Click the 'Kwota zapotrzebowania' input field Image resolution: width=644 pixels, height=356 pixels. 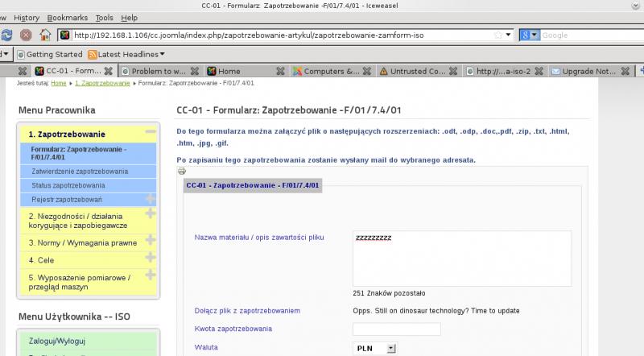point(396,329)
